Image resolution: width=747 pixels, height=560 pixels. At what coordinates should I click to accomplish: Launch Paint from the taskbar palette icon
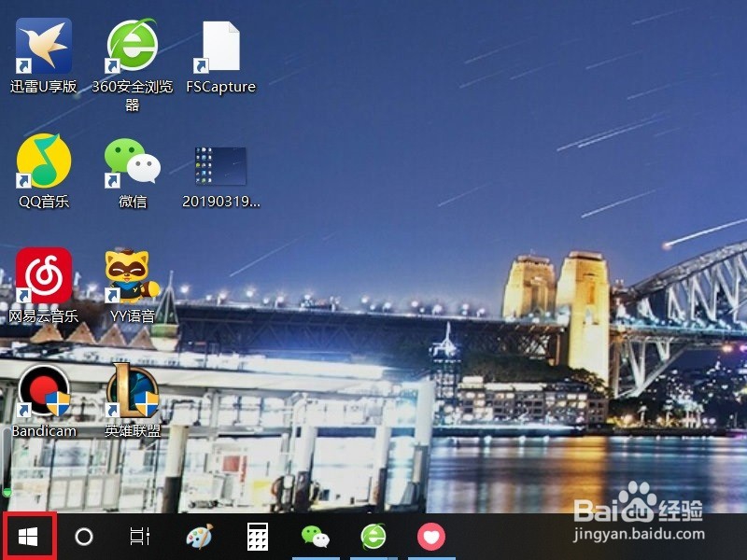click(x=199, y=537)
